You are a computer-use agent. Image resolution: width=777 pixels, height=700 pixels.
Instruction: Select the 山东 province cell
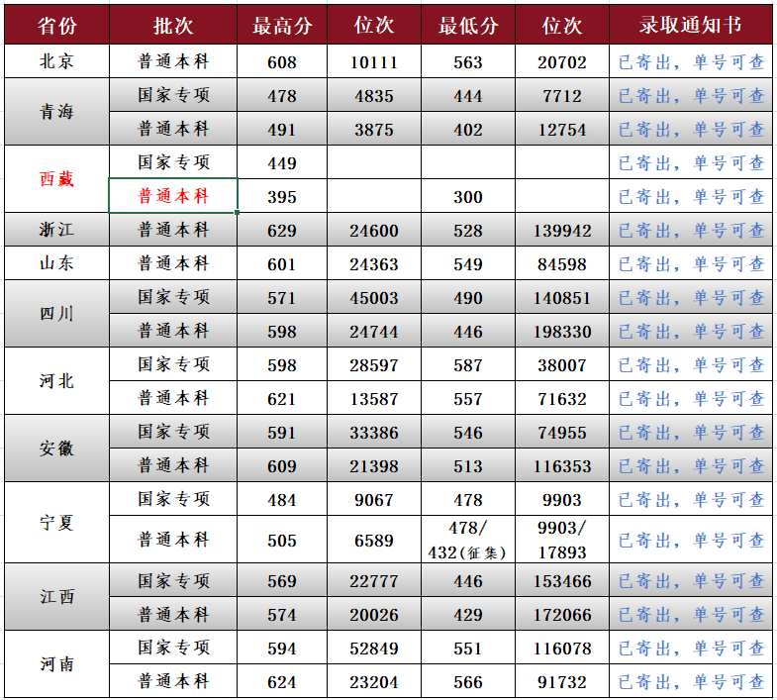tap(57, 263)
